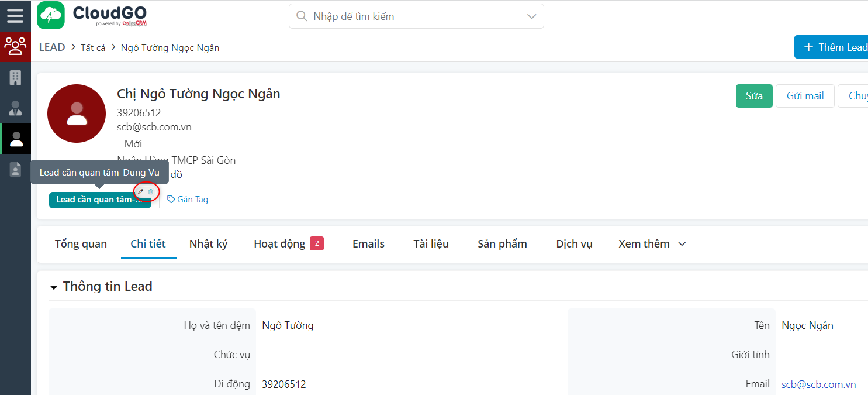
Task: Click the search magnifier icon
Action: tap(302, 16)
